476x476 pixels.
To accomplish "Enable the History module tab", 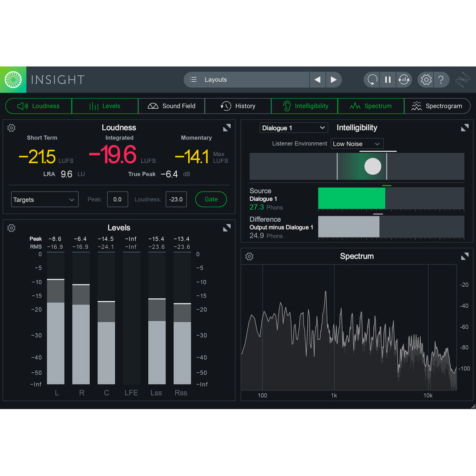I will tap(238, 106).
